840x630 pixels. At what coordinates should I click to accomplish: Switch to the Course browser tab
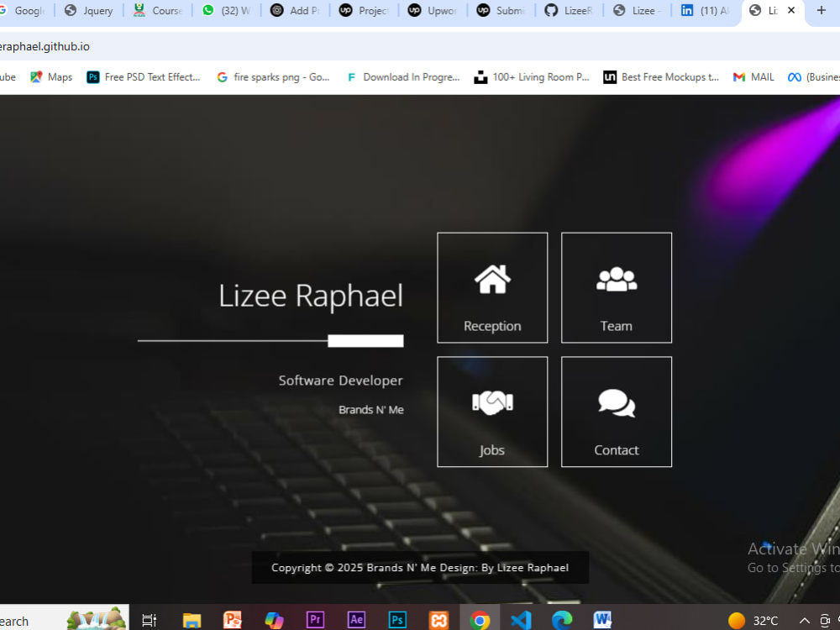pyautogui.click(x=158, y=11)
